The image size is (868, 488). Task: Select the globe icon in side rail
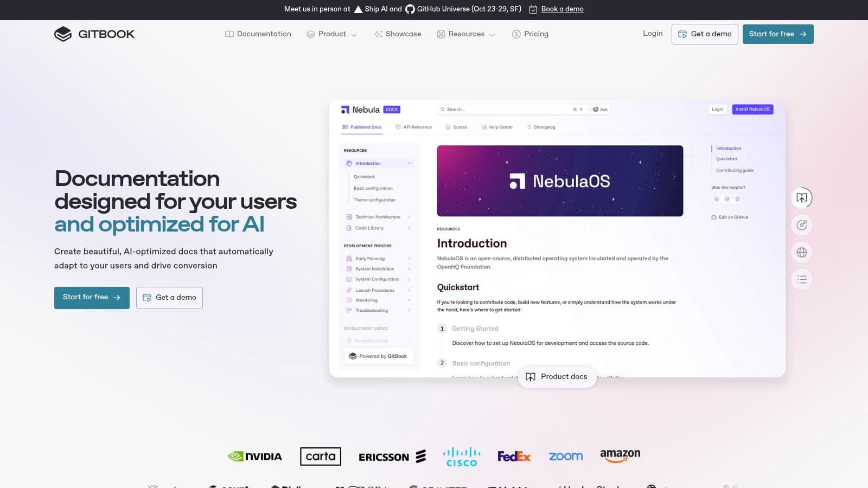(802, 252)
